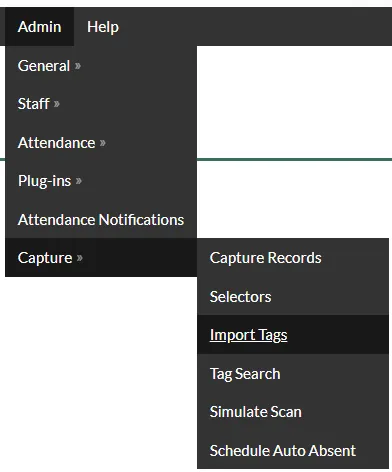392x472 pixels.
Task: Select the General menu entry label
Action: 44,66
